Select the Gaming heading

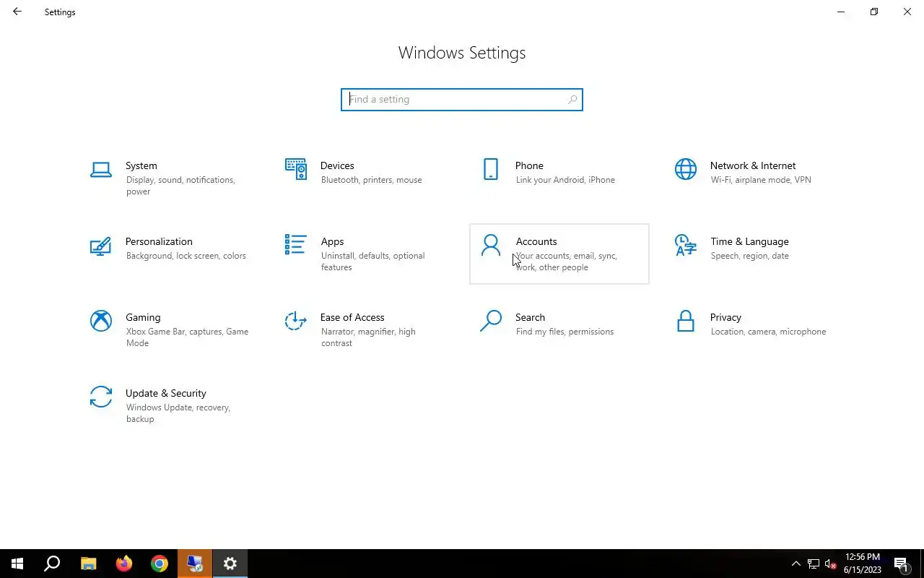[143, 317]
